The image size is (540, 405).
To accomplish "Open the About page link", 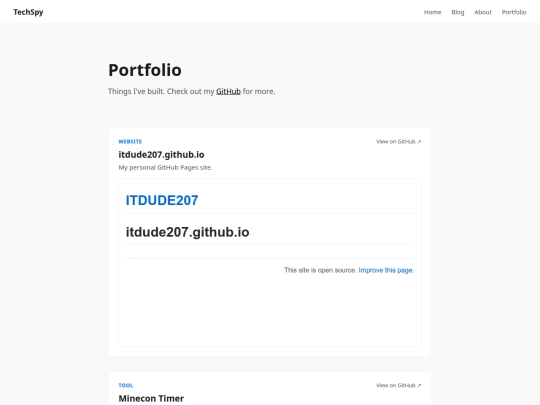I will point(483,12).
